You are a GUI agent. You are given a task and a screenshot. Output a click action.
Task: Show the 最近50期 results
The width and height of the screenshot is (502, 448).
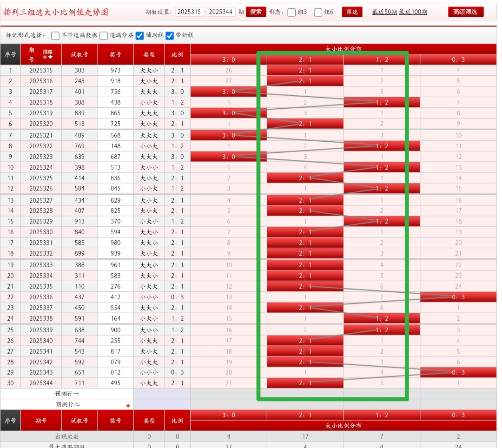pos(384,12)
